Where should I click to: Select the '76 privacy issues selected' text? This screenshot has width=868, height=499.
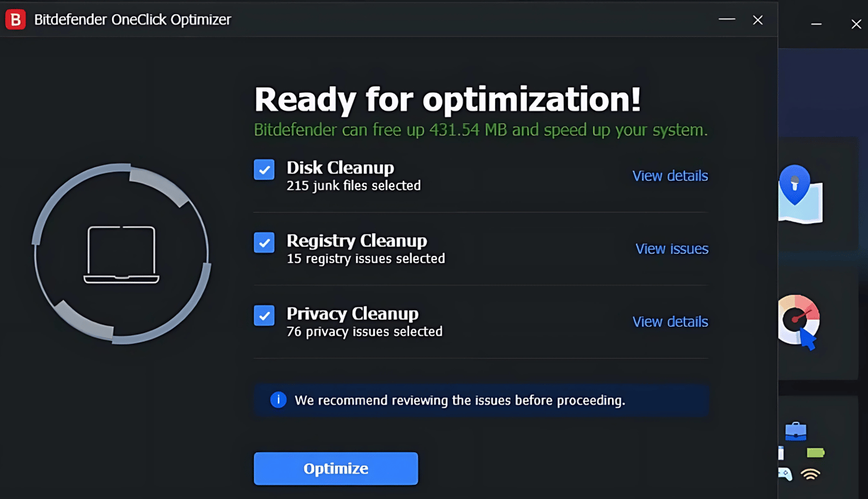[x=364, y=332]
